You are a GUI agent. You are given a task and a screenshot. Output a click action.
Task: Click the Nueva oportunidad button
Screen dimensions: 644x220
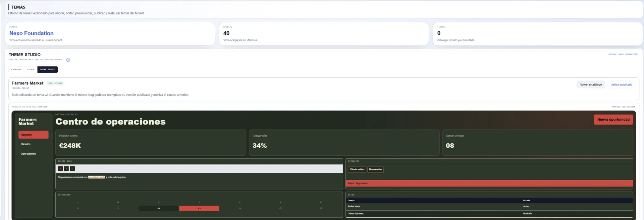click(x=613, y=120)
